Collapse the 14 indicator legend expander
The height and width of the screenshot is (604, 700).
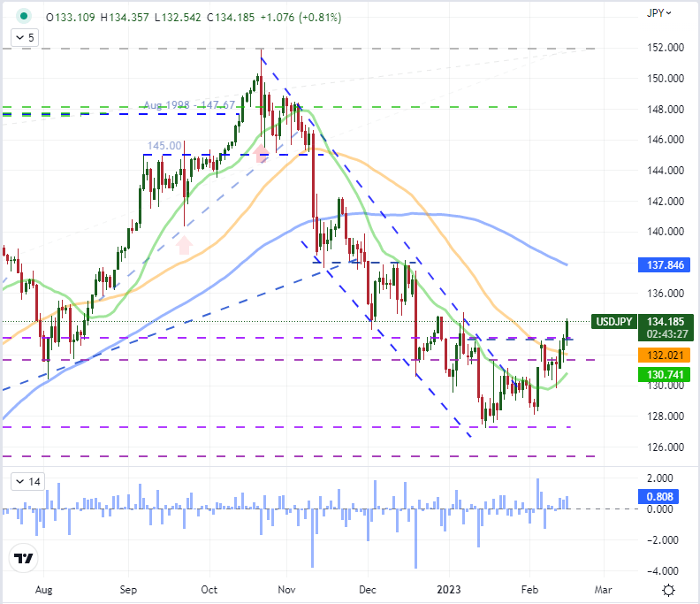pyautogui.click(x=28, y=482)
